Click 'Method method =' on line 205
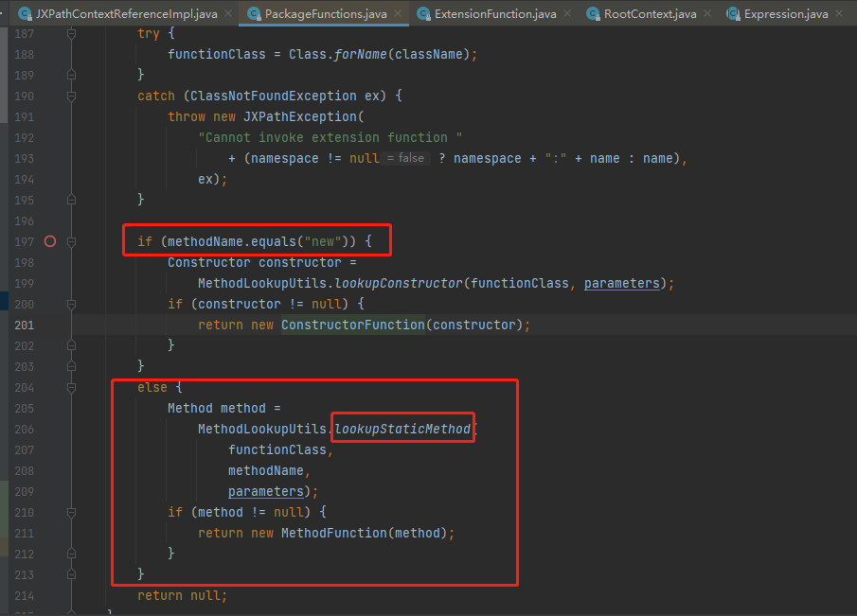 click(x=224, y=409)
